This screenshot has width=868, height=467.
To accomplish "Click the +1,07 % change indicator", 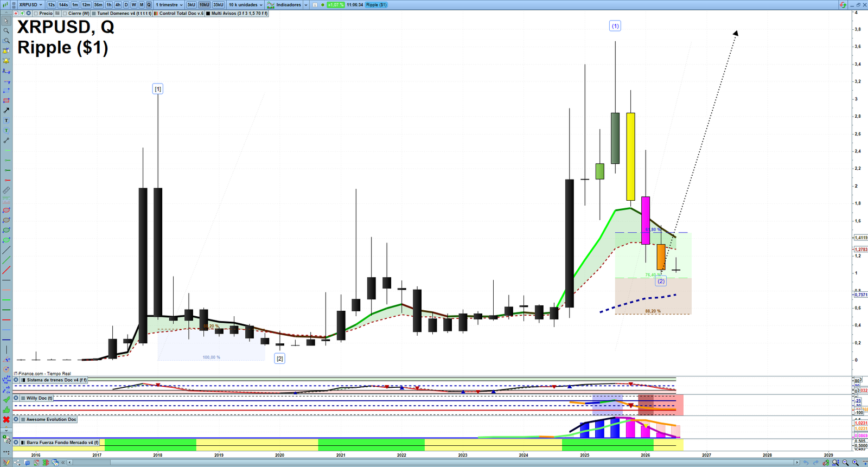I will coord(336,5).
